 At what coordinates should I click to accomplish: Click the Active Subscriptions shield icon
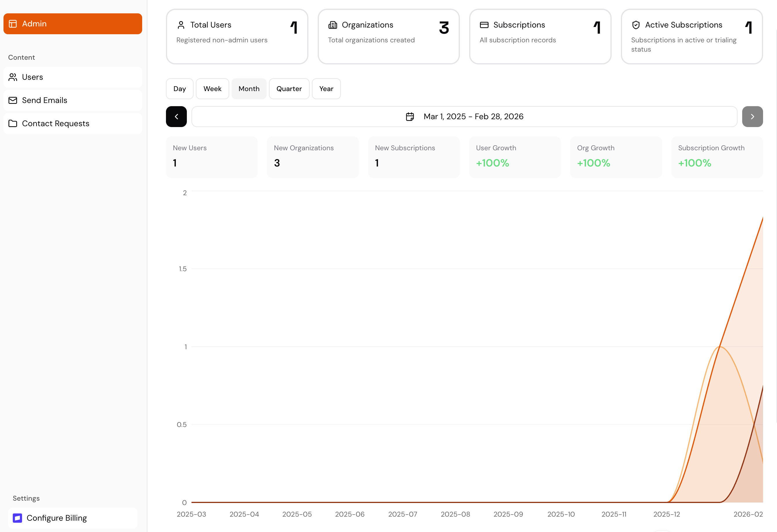point(636,25)
